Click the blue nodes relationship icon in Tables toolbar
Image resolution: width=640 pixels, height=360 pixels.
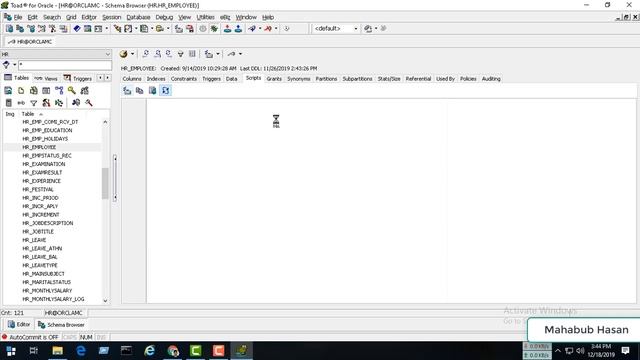(59, 91)
